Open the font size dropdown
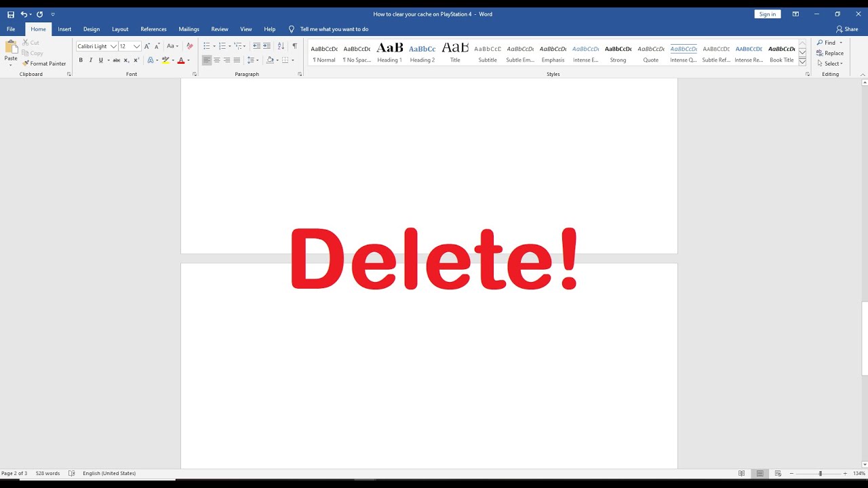This screenshot has height=488, width=868. [x=136, y=46]
